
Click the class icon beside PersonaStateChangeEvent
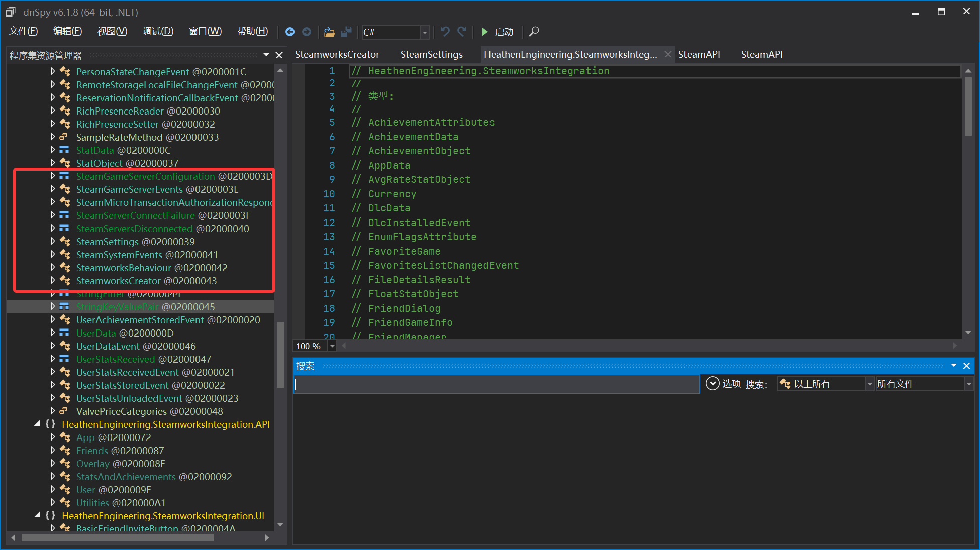[65, 72]
